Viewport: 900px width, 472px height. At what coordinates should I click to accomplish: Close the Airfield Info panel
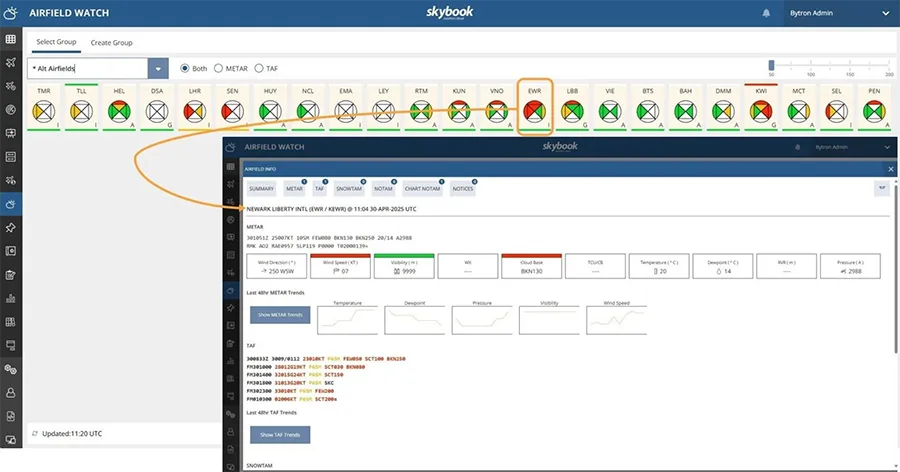pyautogui.click(x=890, y=169)
